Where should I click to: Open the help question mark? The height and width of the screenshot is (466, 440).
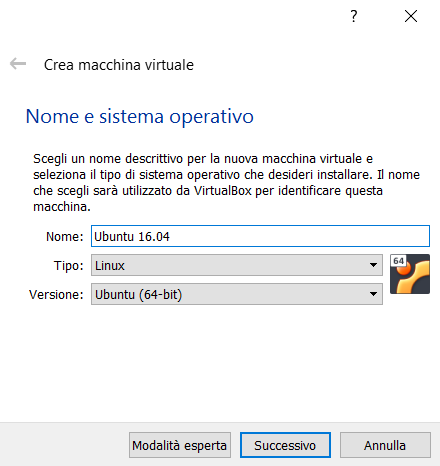(x=354, y=16)
